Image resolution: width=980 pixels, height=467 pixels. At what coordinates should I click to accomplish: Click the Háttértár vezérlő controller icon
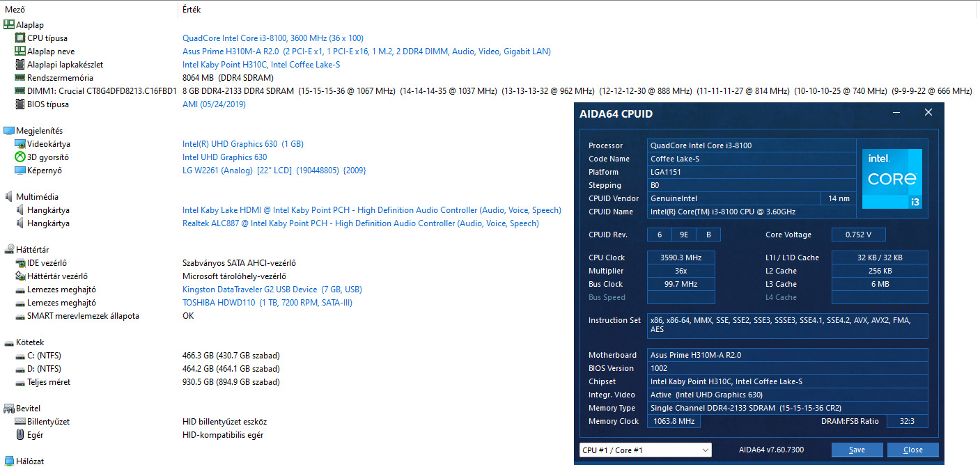[20, 276]
